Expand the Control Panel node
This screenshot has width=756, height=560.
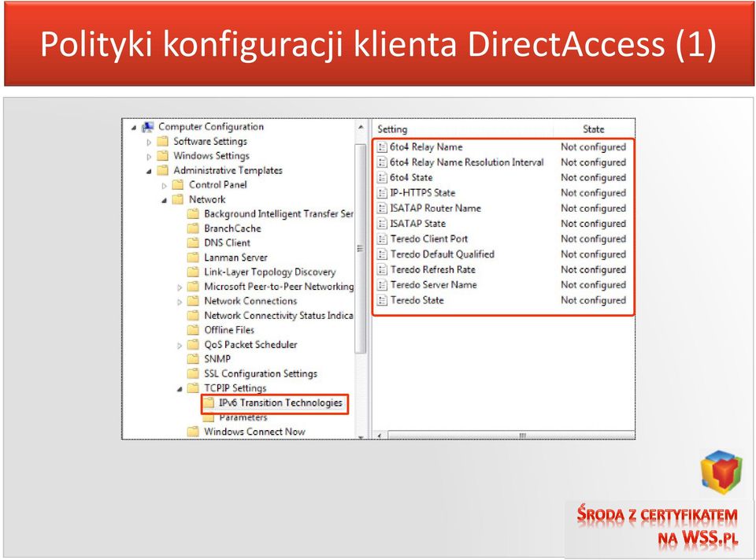click(x=165, y=186)
